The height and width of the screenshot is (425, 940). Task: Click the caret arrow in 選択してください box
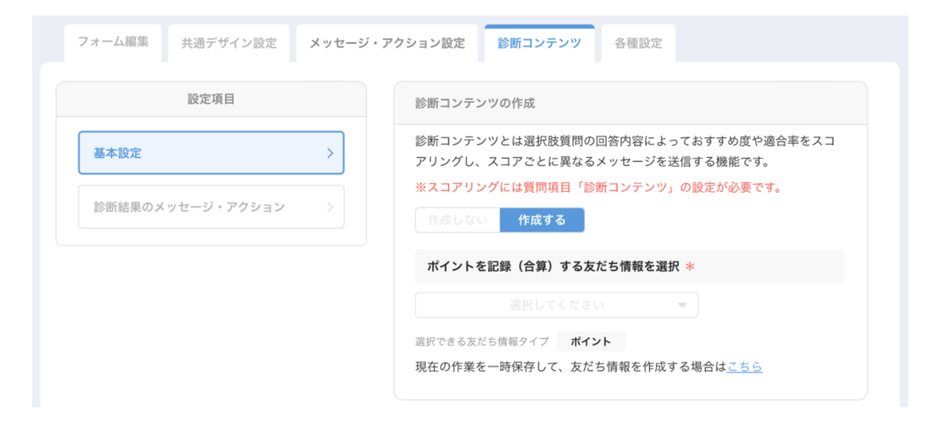click(x=682, y=305)
